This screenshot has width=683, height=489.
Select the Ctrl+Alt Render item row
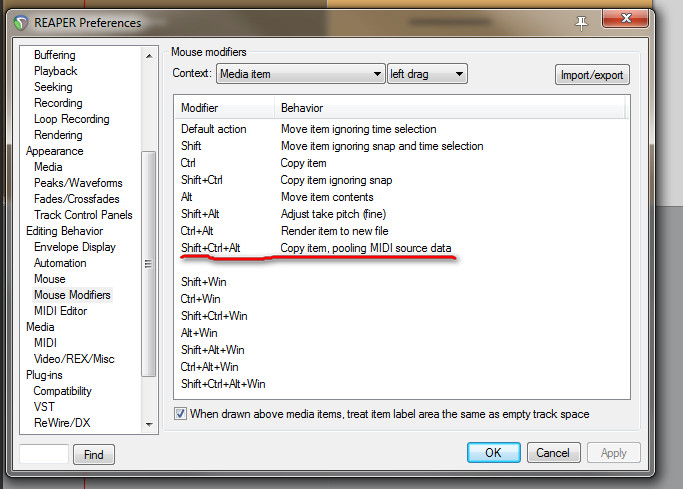pos(401,231)
